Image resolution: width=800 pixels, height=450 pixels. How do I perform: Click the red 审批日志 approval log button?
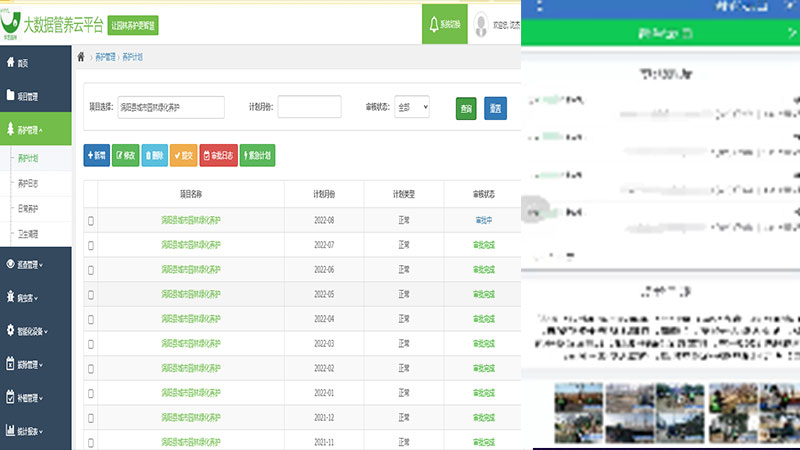pyautogui.click(x=219, y=155)
